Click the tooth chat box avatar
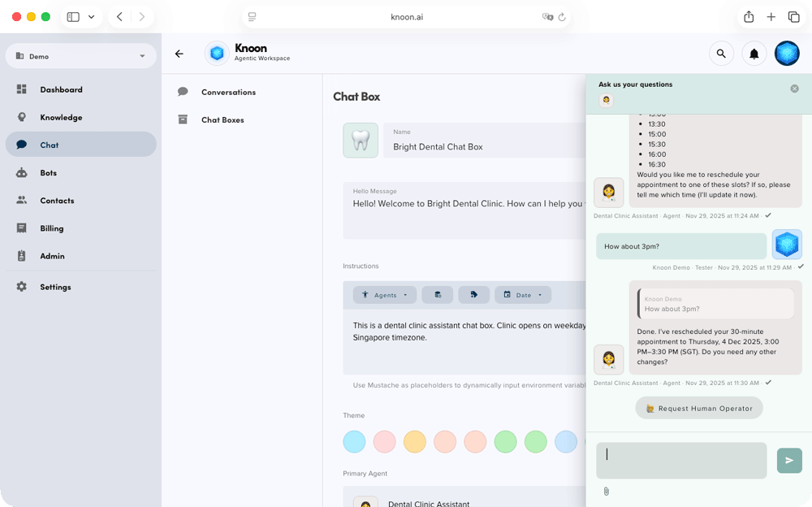The height and width of the screenshot is (507, 812). (x=360, y=141)
